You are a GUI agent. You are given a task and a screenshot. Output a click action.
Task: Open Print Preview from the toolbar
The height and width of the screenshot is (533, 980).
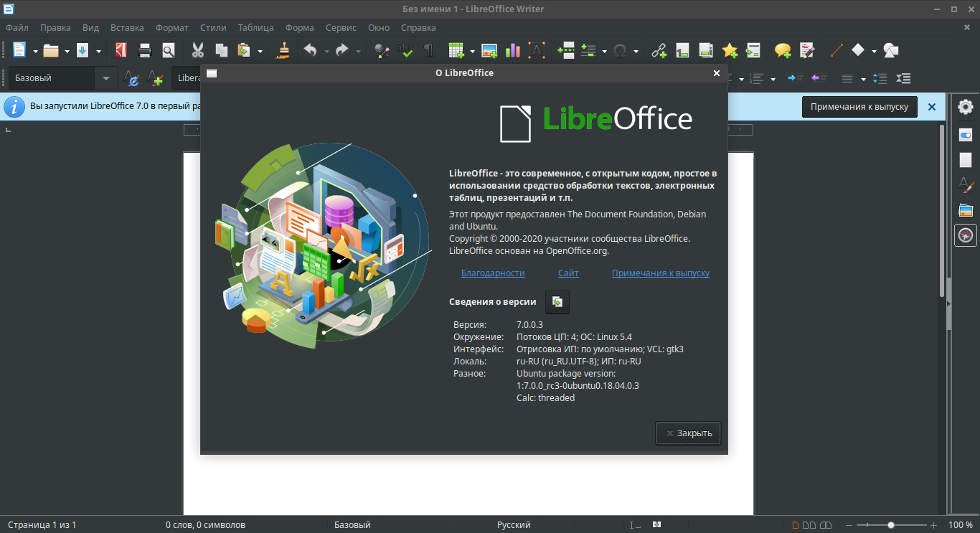(x=169, y=50)
